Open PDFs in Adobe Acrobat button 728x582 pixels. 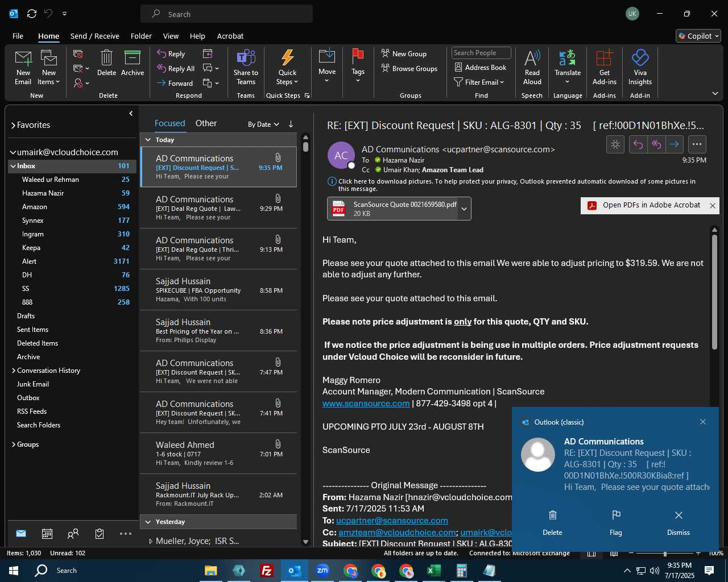(x=644, y=205)
